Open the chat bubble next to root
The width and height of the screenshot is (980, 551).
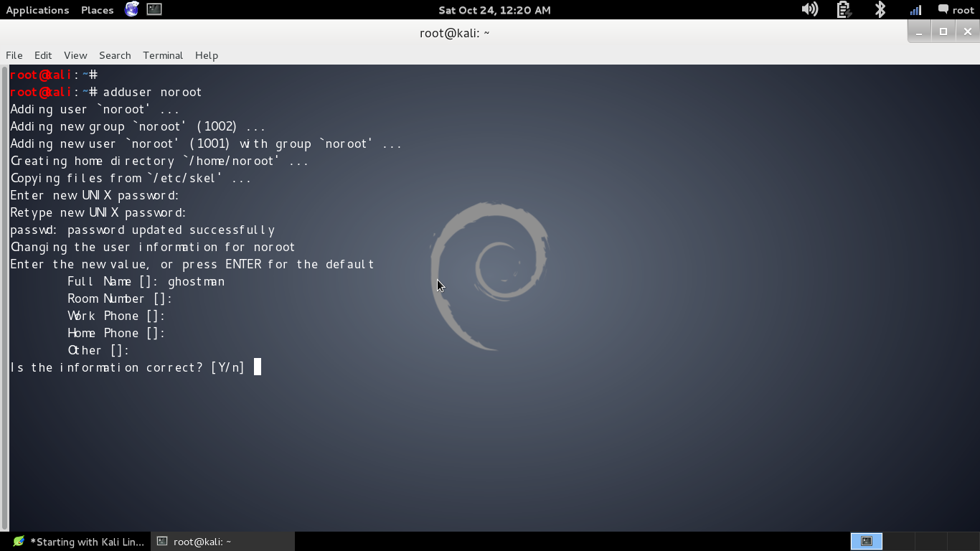click(943, 9)
